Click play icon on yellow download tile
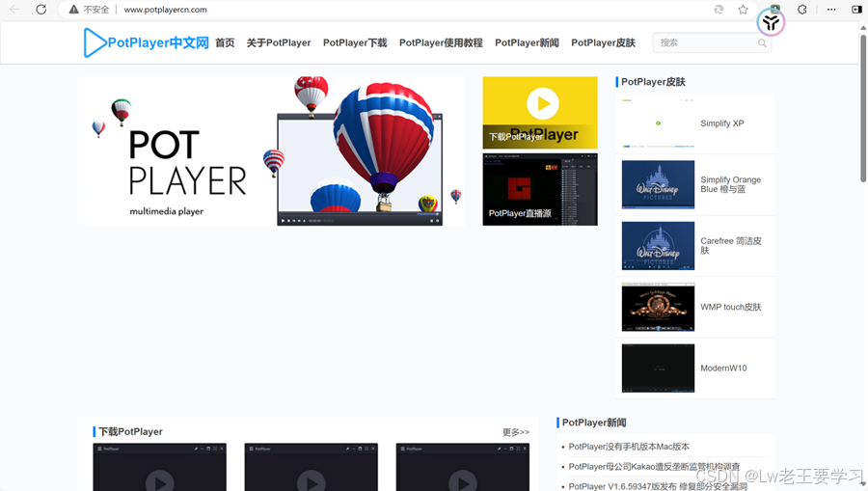Image resolution: width=868 pixels, height=491 pixels. 542,103
